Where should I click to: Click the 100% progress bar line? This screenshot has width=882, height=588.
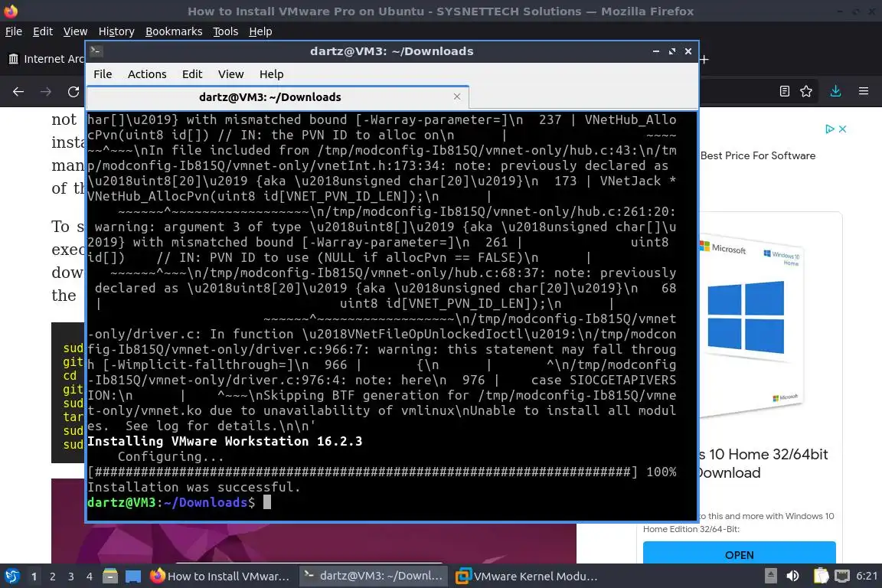382,472
